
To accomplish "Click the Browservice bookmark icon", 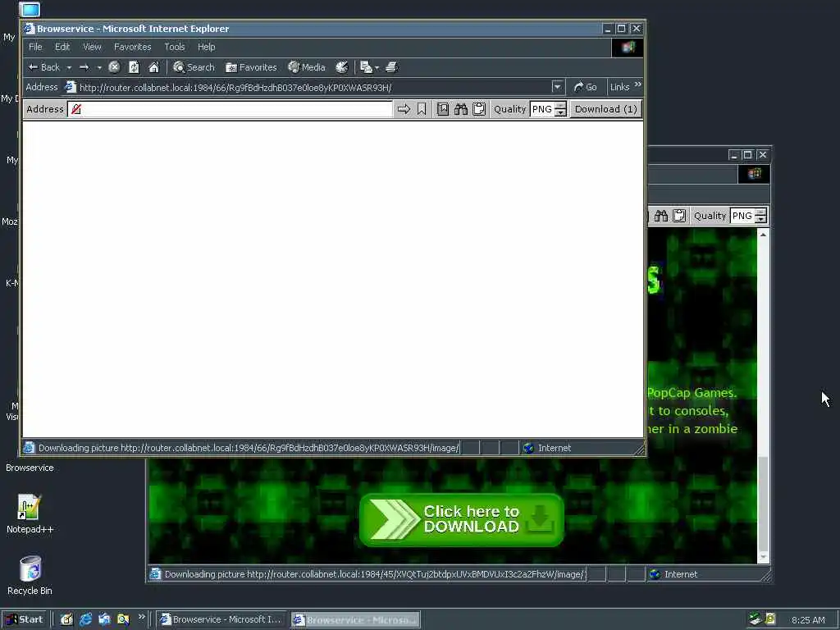I will pyautogui.click(x=422, y=109).
